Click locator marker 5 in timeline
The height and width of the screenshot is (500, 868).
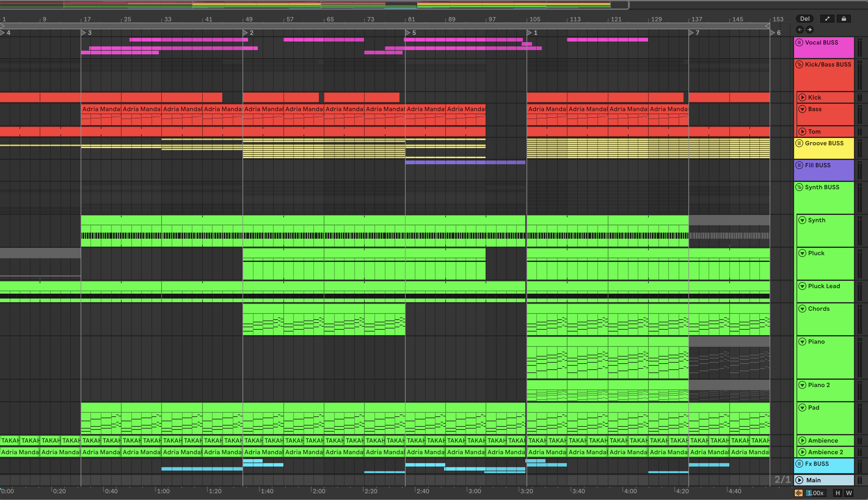408,33
